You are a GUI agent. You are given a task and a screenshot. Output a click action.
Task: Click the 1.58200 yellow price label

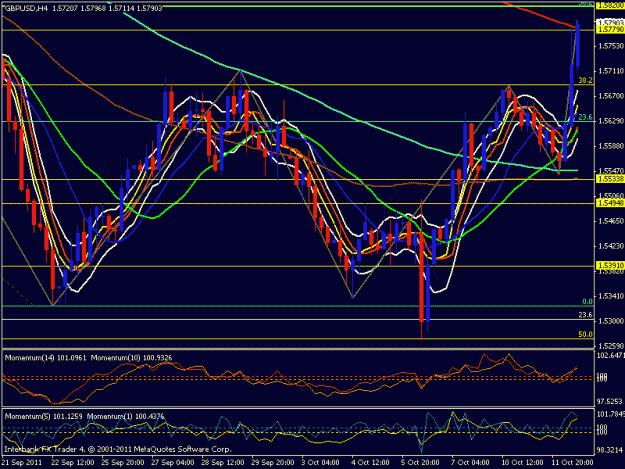click(x=610, y=5)
